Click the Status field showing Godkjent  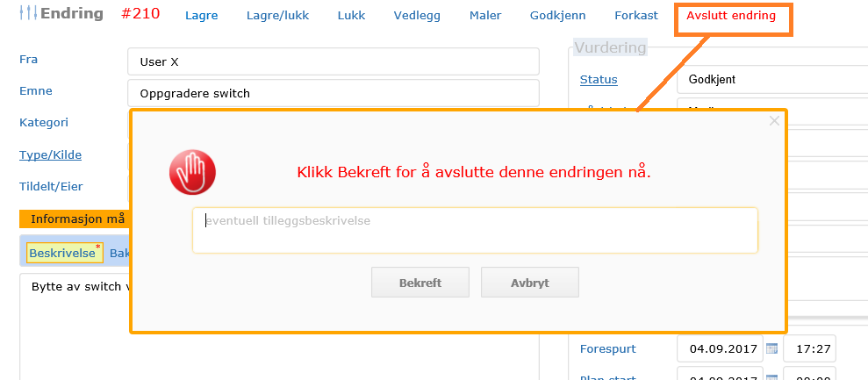tap(772, 80)
